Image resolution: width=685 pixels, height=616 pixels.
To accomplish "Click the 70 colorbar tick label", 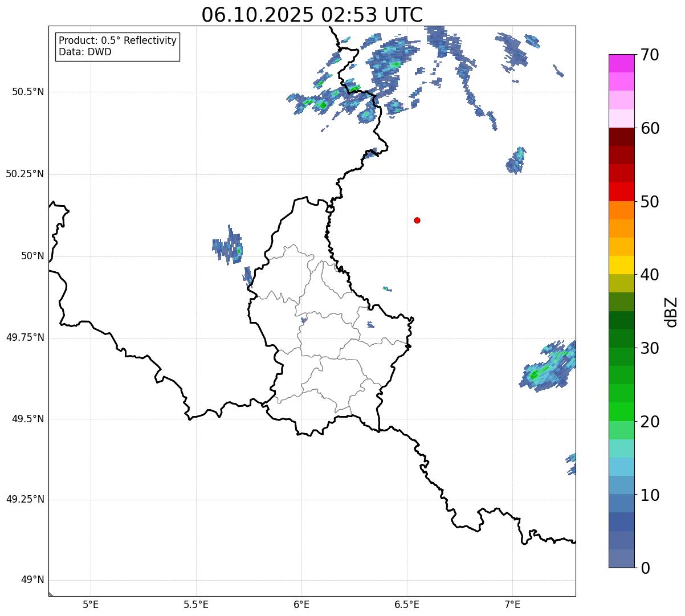I will pos(650,55).
